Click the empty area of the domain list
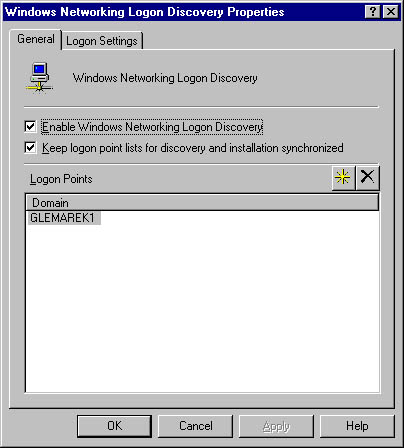This screenshot has width=404, height=448. 202,307
